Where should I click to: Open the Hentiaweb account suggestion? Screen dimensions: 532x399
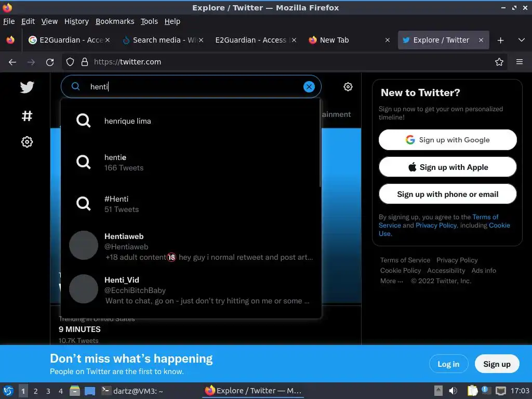coord(191,246)
